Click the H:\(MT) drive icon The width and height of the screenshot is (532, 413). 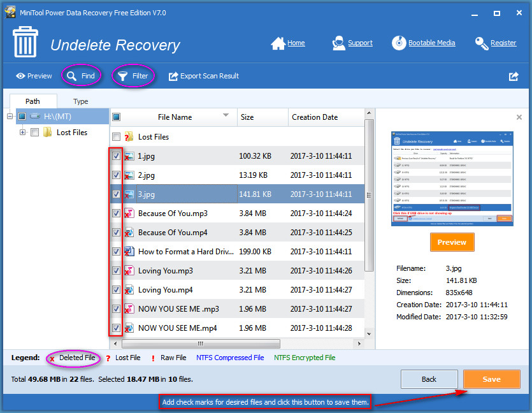point(35,117)
